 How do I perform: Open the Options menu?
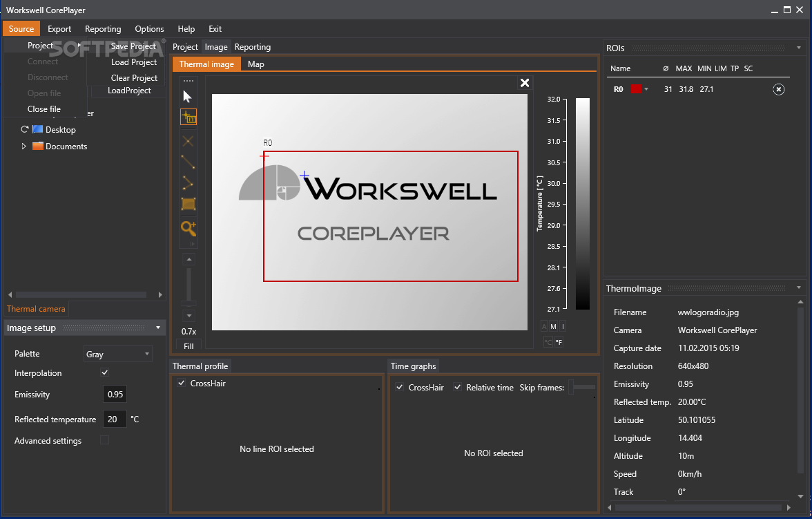tap(149, 28)
